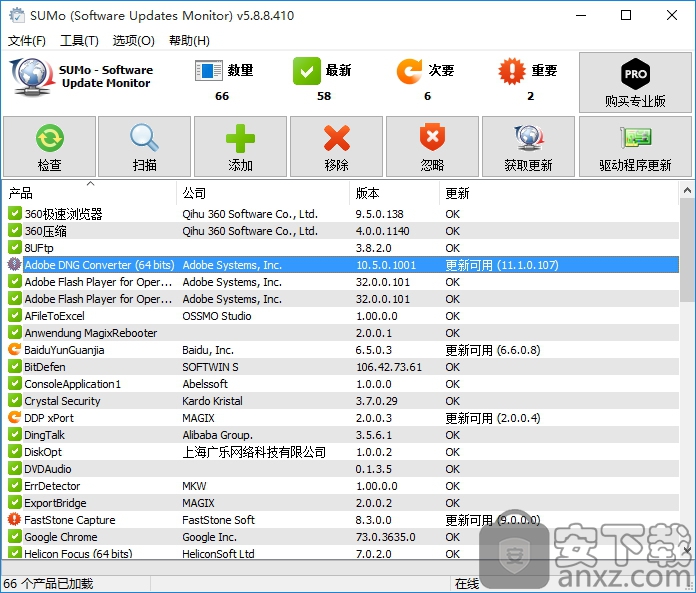Click the scroll up arrow of the list
696x593 pixels.
(x=687, y=191)
